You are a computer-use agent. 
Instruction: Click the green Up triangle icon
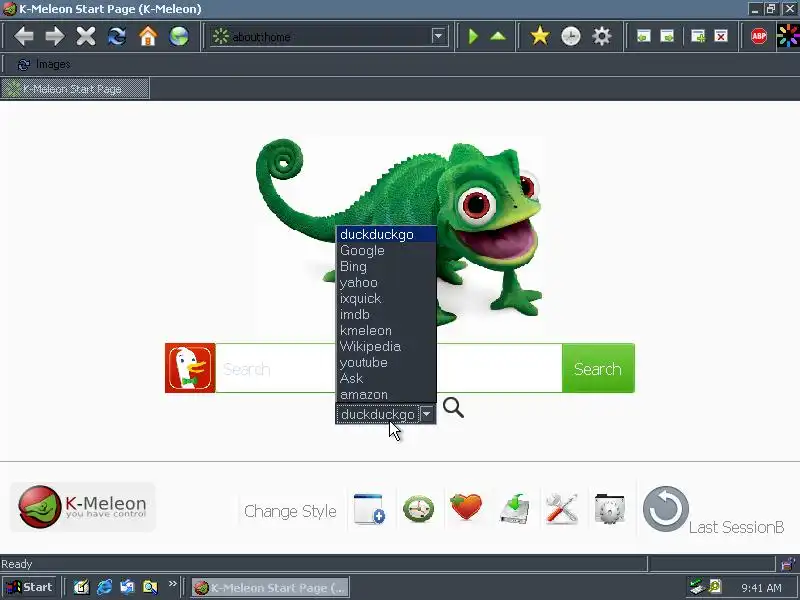coord(498,36)
